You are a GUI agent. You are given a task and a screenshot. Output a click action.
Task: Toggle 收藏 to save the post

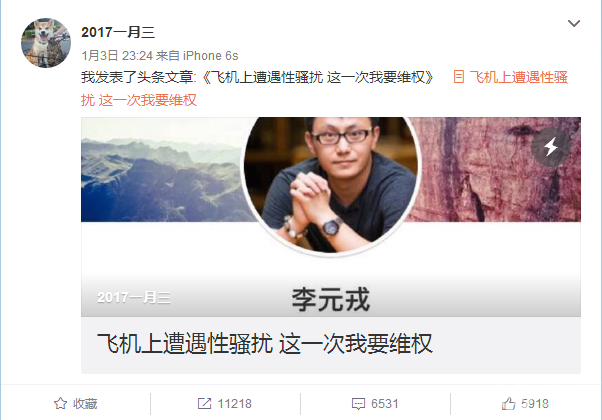tap(76, 403)
